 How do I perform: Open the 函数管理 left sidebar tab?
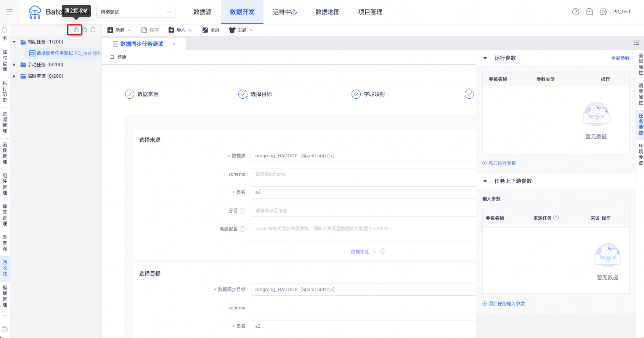point(5,153)
